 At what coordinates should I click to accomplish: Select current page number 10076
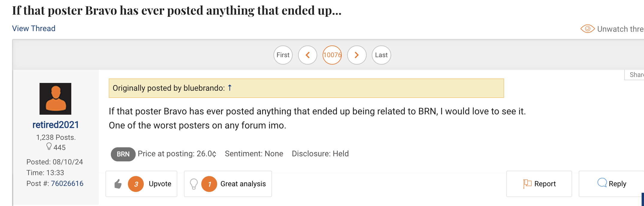coord(332,55)
